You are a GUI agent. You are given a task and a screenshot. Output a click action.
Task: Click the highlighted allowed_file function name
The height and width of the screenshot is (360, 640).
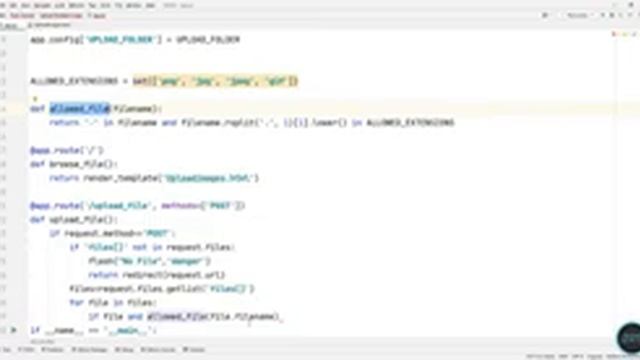[x=80, y=109]
